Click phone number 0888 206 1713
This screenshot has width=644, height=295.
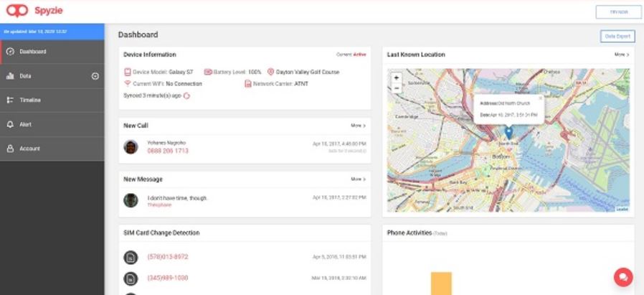pos(168,151)
